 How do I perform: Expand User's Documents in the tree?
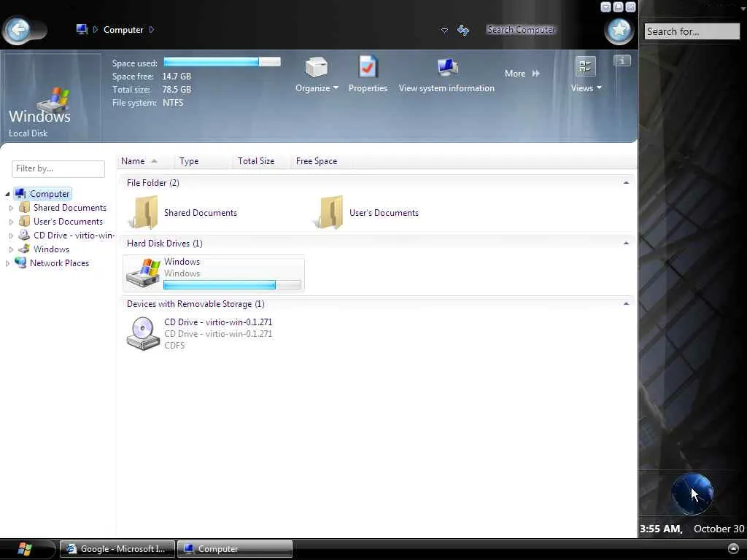coord(11,222)
